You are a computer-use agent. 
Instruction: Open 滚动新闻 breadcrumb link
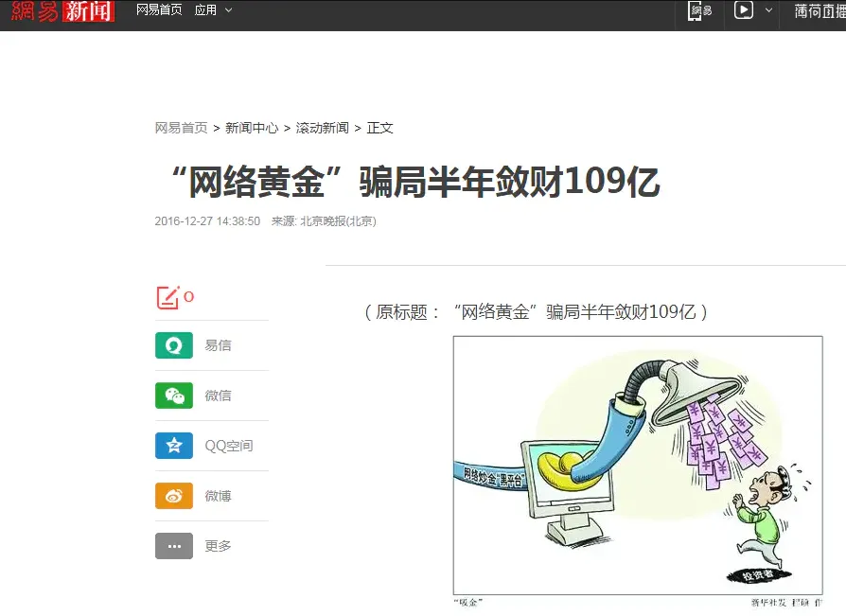322,128
